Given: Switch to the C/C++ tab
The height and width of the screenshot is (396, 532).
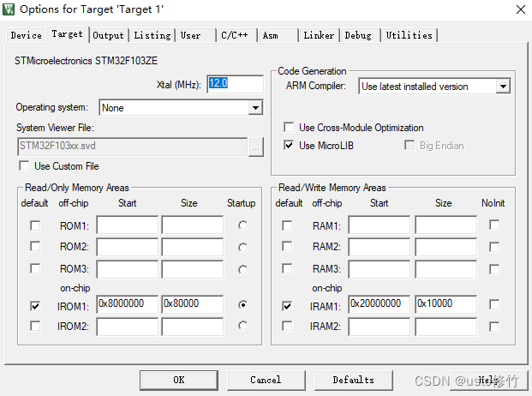Looking at the screenshot, I should [236, 35].
